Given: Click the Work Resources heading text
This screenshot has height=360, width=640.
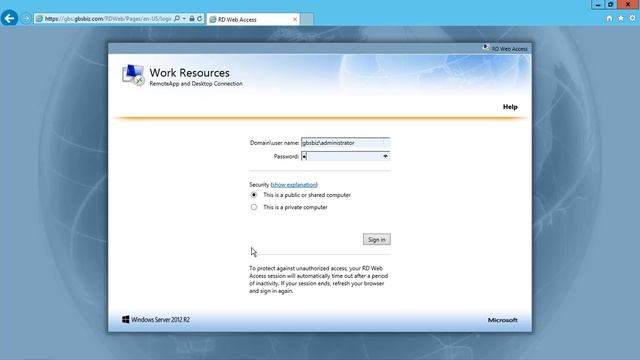Looking at the screenshot, I should (189, 73).
